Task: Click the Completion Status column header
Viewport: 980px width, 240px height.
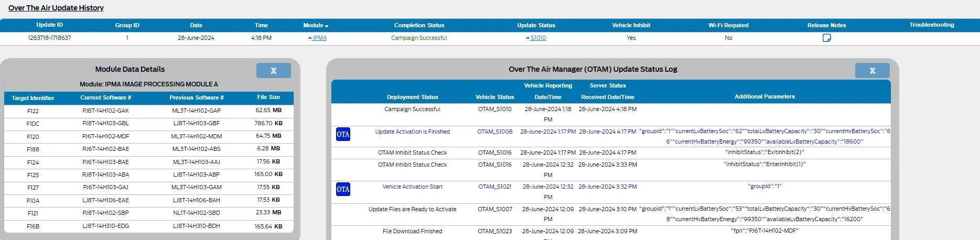Action: pos(419,25)
